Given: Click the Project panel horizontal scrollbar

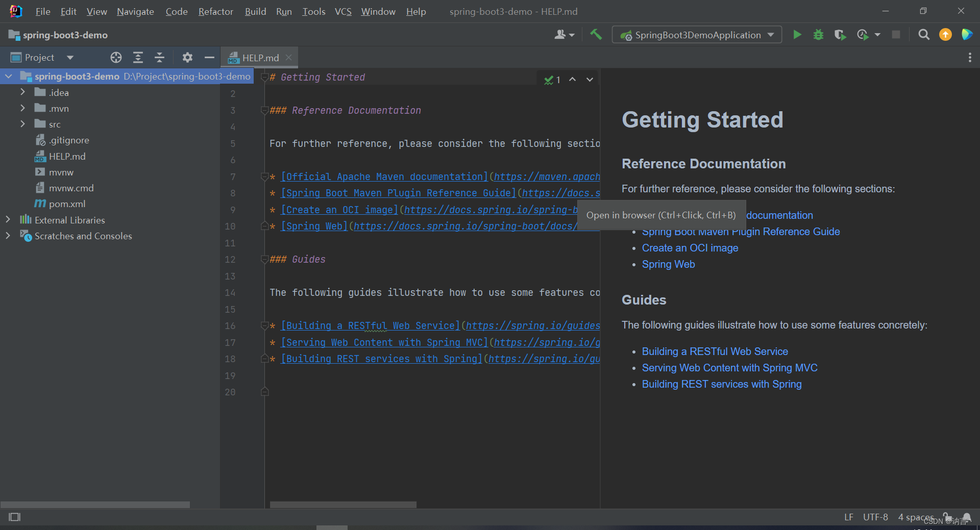Looking at the screenshot, I should click(95, 504).
